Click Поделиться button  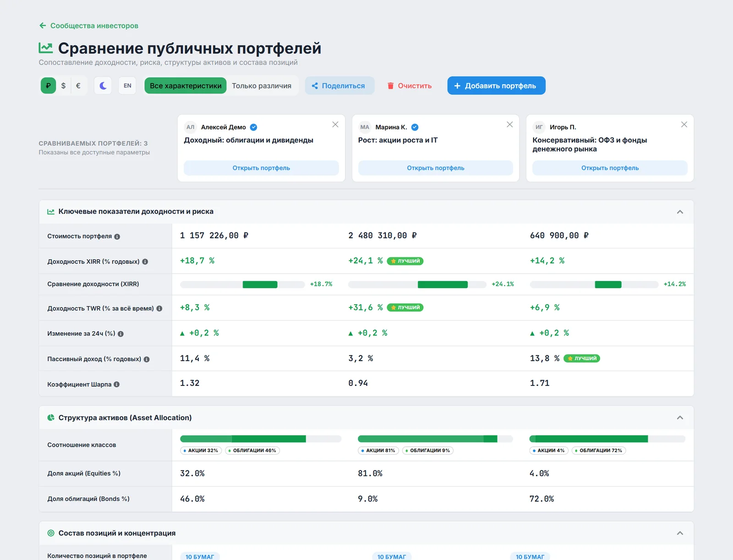point(339,86)
